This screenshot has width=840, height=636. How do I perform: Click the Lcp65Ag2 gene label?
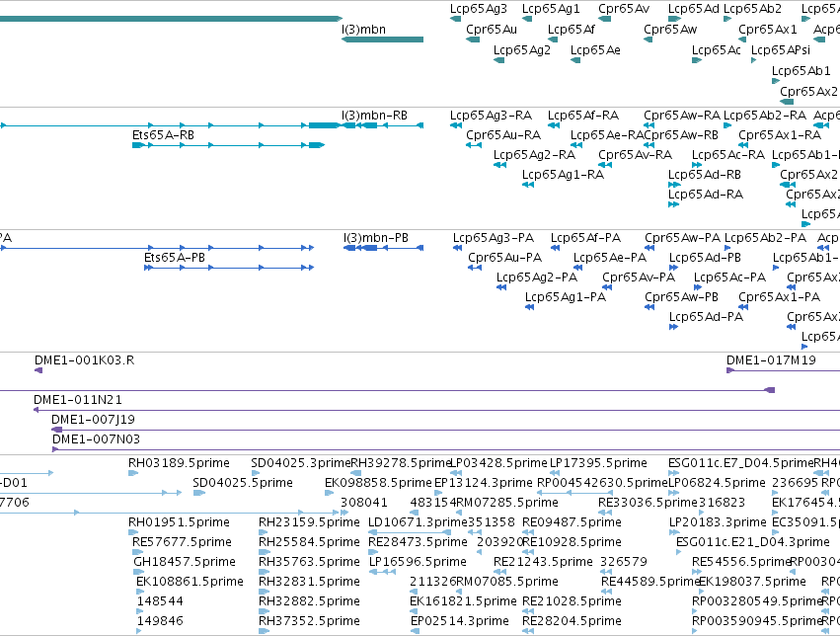pyautogui.click(x=522, y=49)
